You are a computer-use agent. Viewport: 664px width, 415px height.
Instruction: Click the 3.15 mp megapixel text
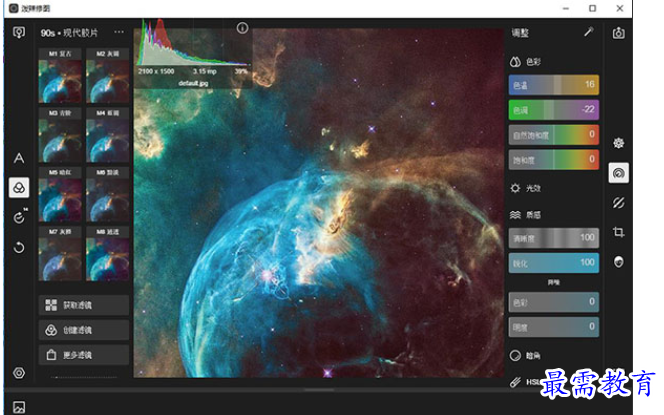click(205, 72)
